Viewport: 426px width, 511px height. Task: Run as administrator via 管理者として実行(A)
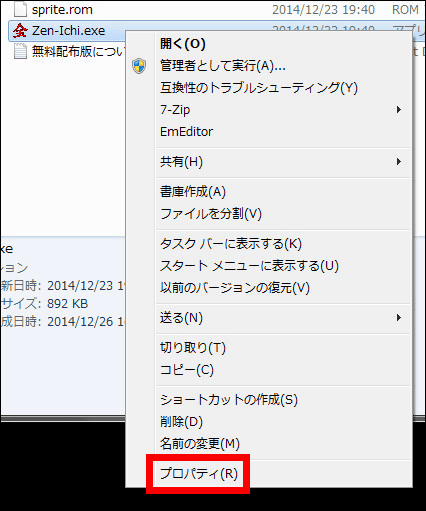[x=223, y=66]
